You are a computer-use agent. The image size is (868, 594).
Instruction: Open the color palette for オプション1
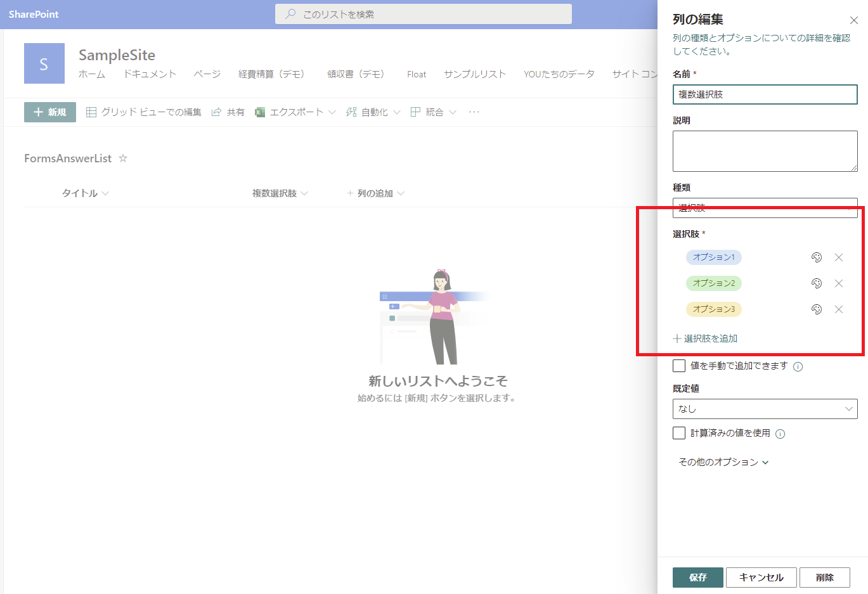(816, 257)
